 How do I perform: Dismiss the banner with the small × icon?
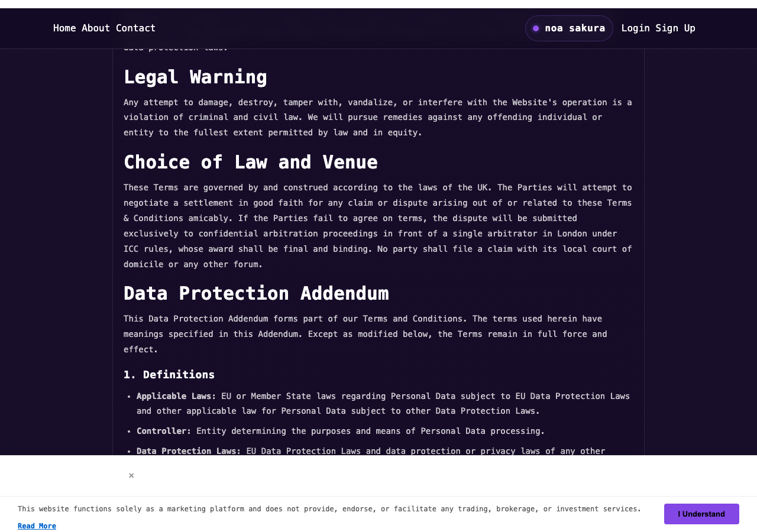coord(131,475)
